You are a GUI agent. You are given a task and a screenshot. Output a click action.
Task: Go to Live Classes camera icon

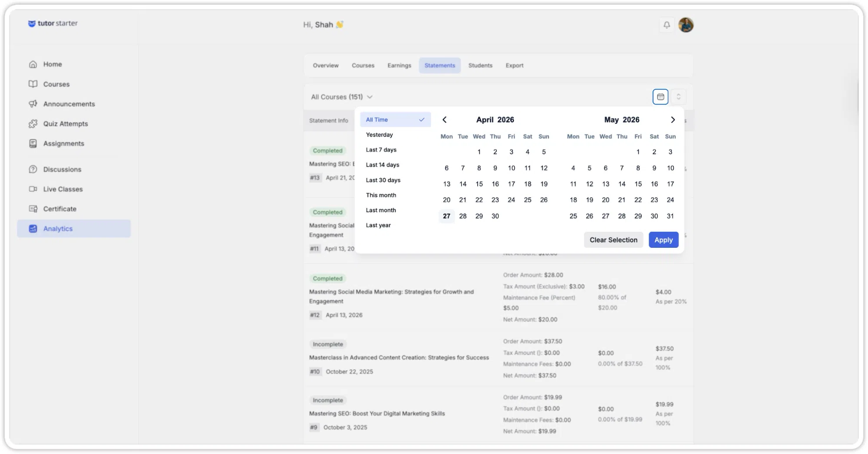(33, 189)
